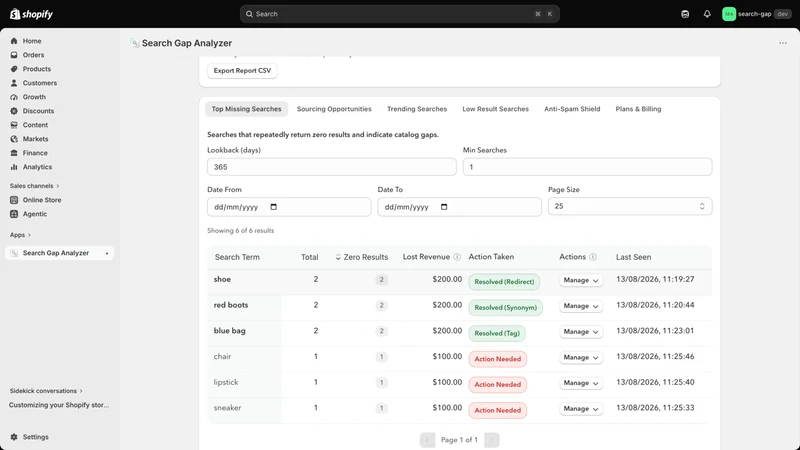Click the Resolved (Redirect) badge
Screen dimensions: 800x450
pos(504,282)
